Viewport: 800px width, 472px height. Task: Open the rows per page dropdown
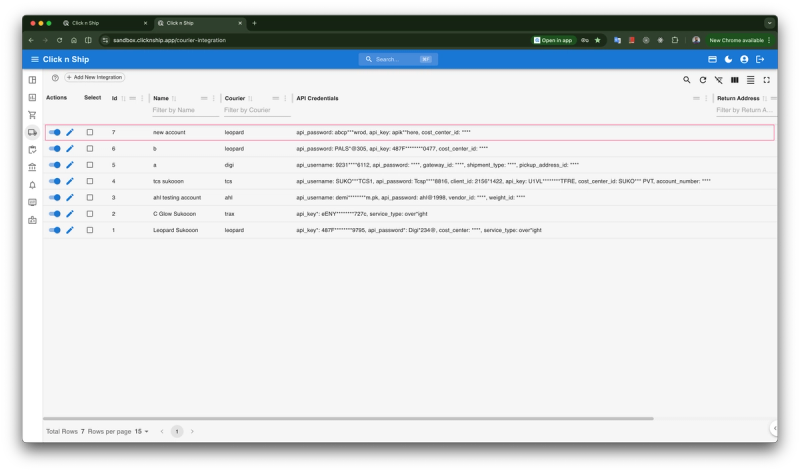pyautogui.click(x=141, y=432)
